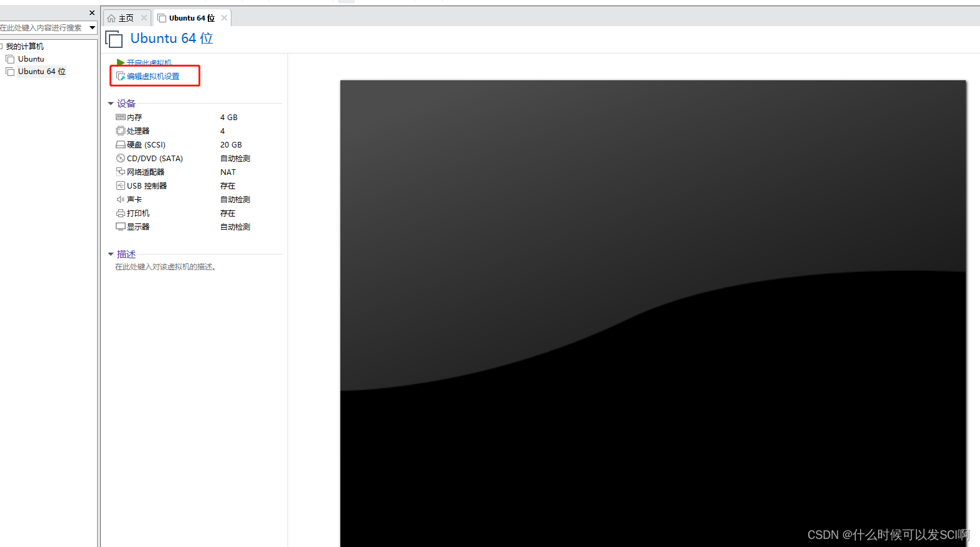The height and width of the screenshot is (547, 980).
Task: Collapse the 描述 section triangle
Action: tap(111, 254)
